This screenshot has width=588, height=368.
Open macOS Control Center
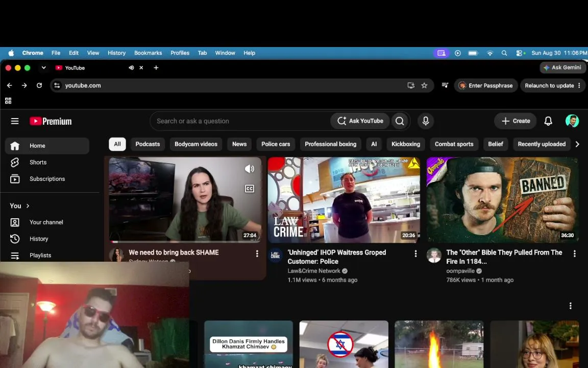(521, 53)
